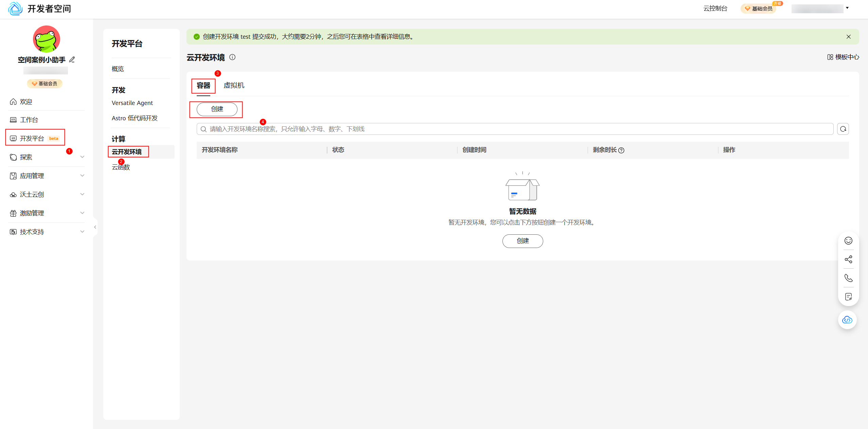Click the edit pencil icon beside 空间案例小助手

72,60
